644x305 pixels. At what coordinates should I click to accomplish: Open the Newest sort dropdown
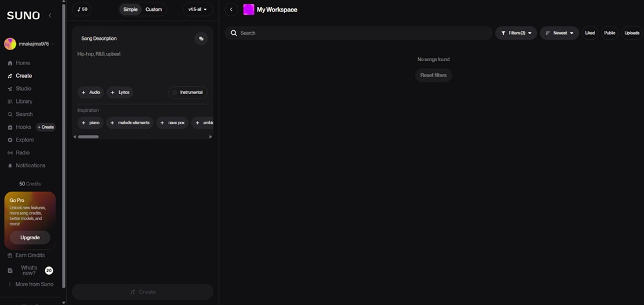click(559, 33)
